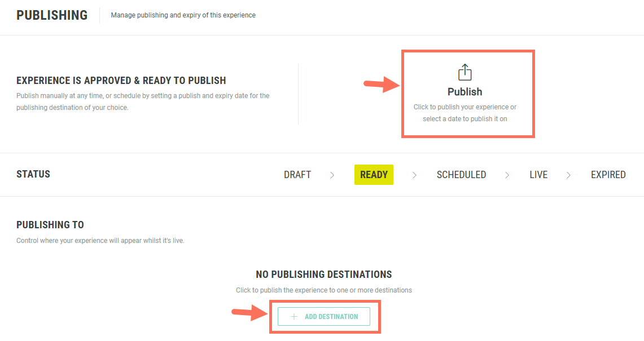
Task: Click the Publish card description text
Action: point(465,113)
